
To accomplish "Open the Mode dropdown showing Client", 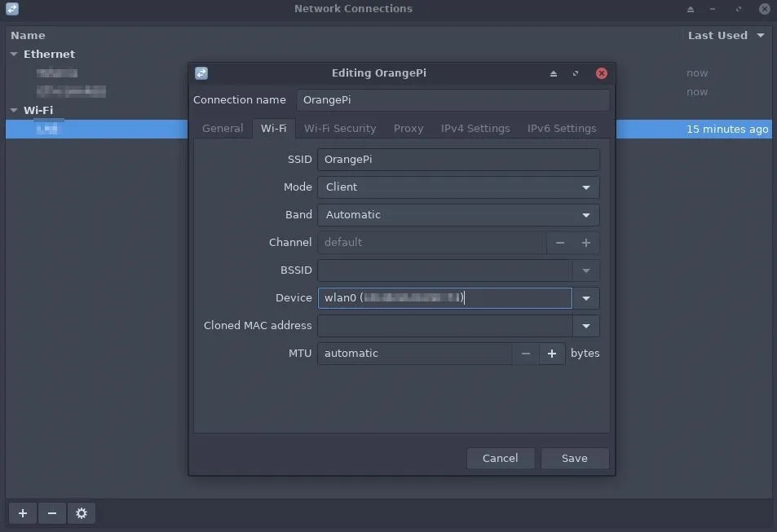I will coord(458,187).
